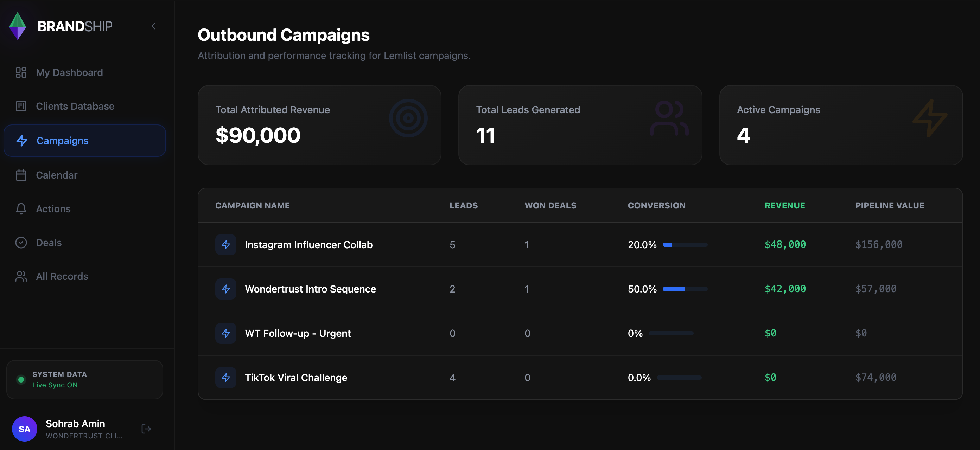
Task: Open the WT Follow-up - Urgent campaign row
Action: point(298,333)
